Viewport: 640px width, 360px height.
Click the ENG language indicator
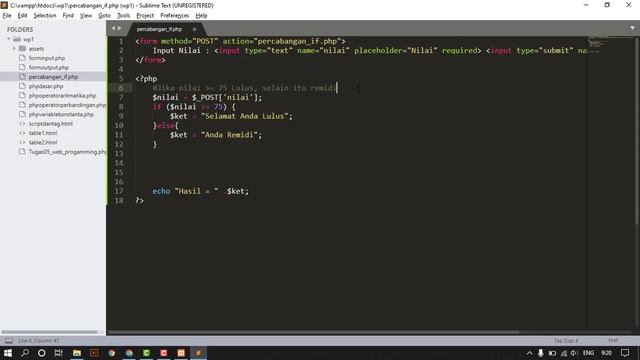[588, 353]
